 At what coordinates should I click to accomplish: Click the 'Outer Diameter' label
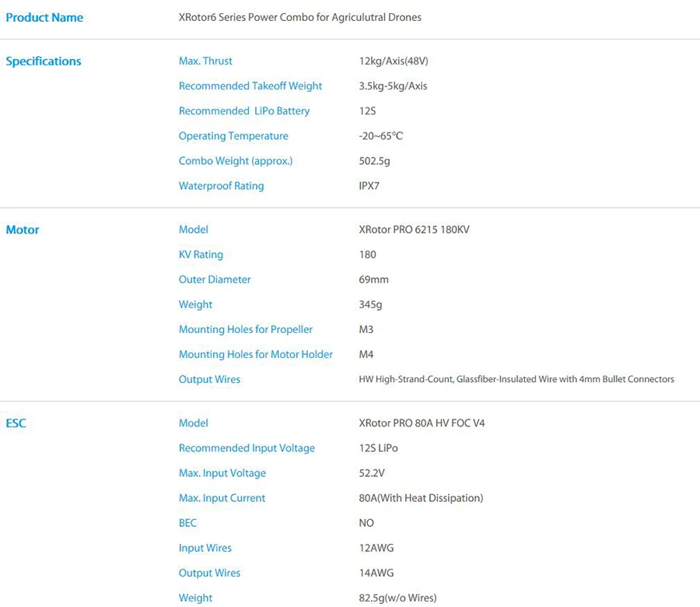pos(215,279)
